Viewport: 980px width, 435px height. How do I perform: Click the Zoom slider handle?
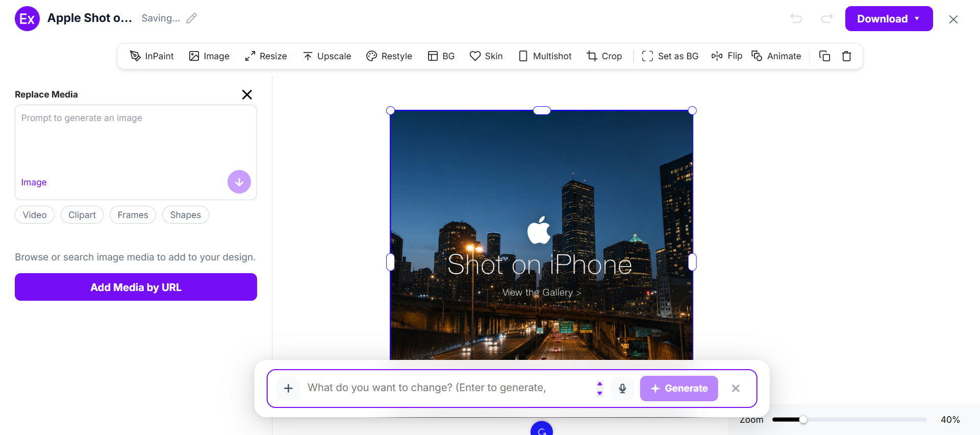(x=803, y=420)
